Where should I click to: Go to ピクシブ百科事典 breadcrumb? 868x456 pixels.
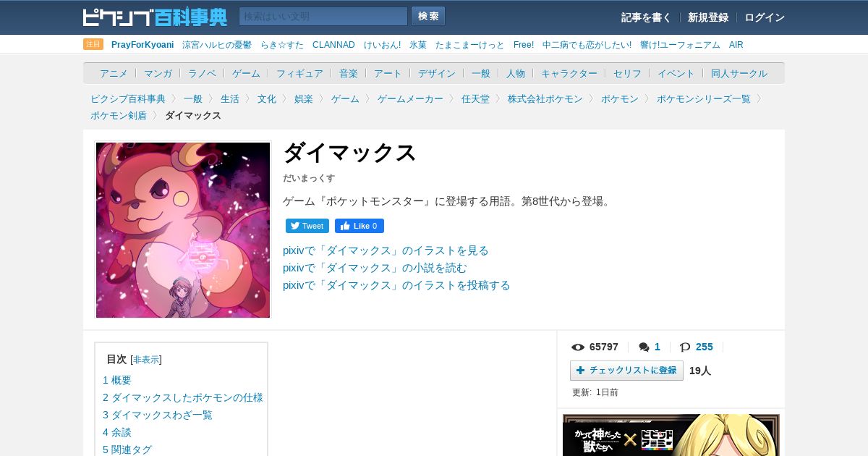point(128,98)
